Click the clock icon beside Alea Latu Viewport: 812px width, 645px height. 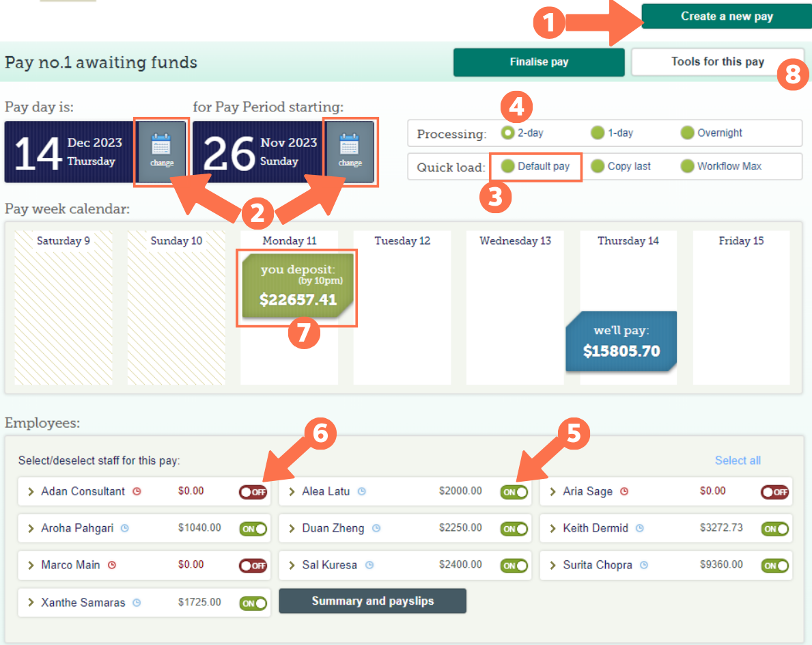(361, 491)
